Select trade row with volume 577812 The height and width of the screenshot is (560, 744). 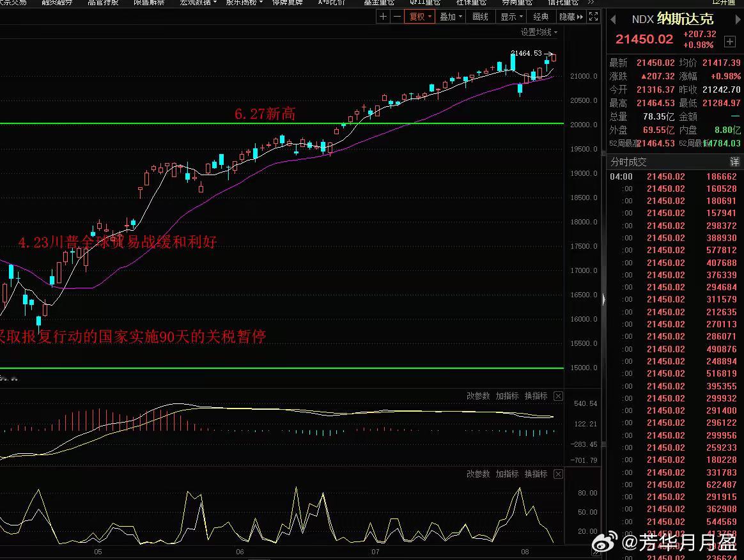coord(675,250)
